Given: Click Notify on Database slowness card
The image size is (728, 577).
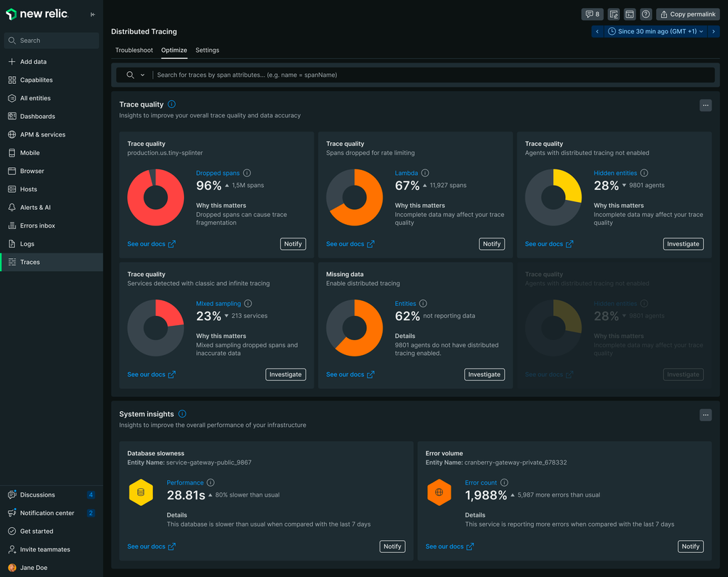Looking at the screenshot, I should coord(392,546).
